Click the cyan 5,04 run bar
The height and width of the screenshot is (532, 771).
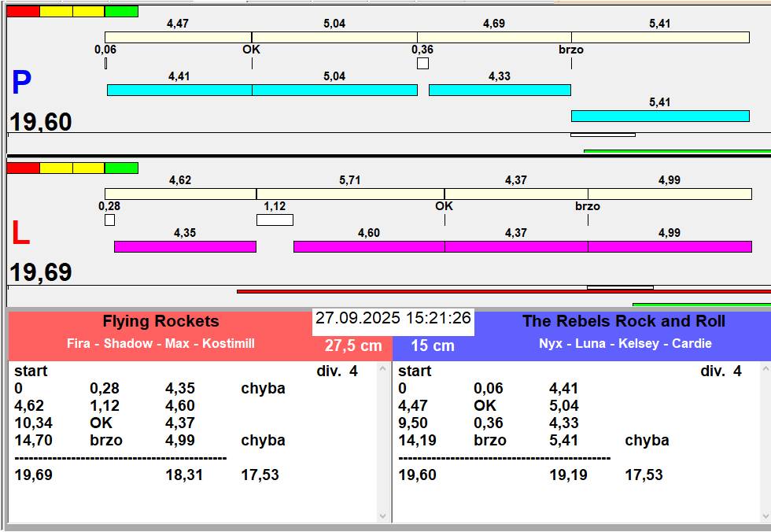[335, 90]
